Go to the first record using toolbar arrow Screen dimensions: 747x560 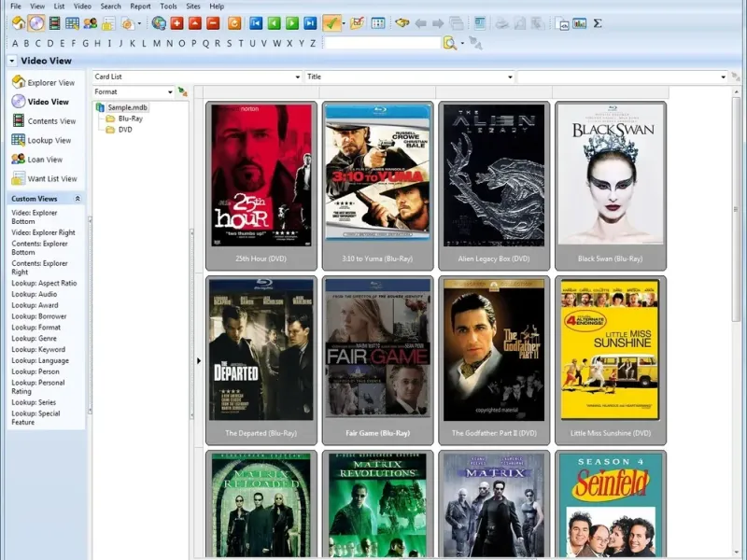255,23
